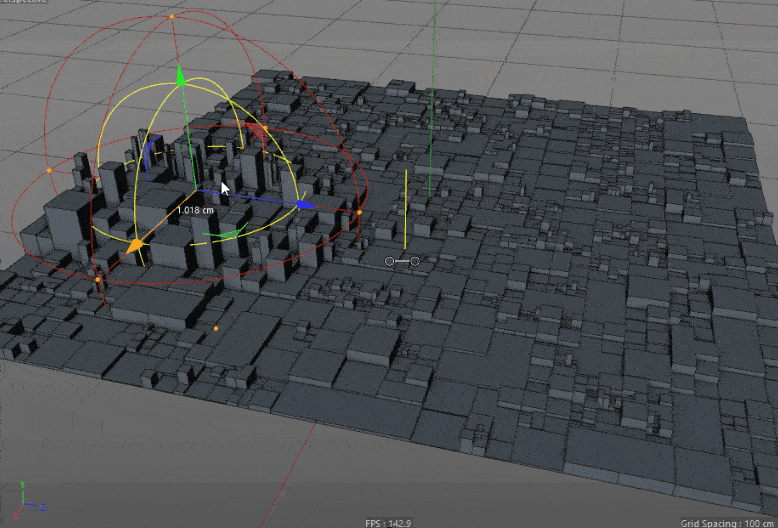Click the 1.018 cm measurement label
Screen dimensions: 778x528
pos(195,211)
